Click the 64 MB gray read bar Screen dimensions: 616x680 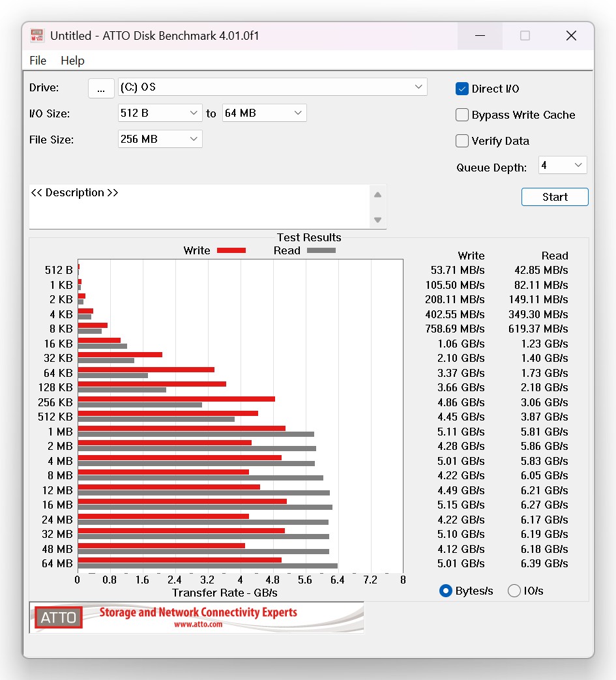click(x=208, y=566)
